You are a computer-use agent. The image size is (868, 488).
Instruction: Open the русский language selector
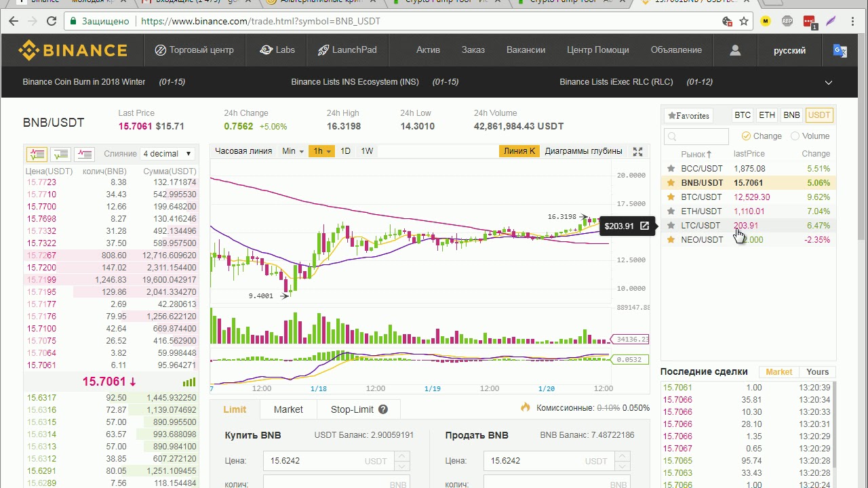click(789, 51)
